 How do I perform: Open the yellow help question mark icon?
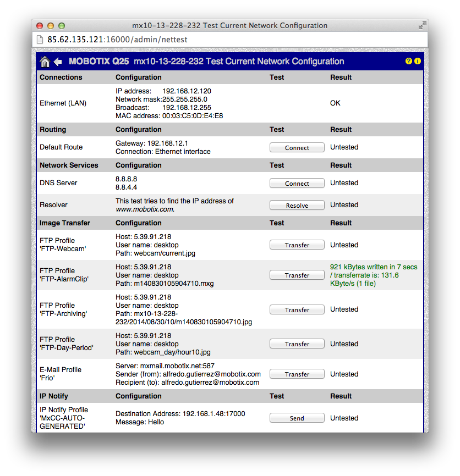click(409, 61)
